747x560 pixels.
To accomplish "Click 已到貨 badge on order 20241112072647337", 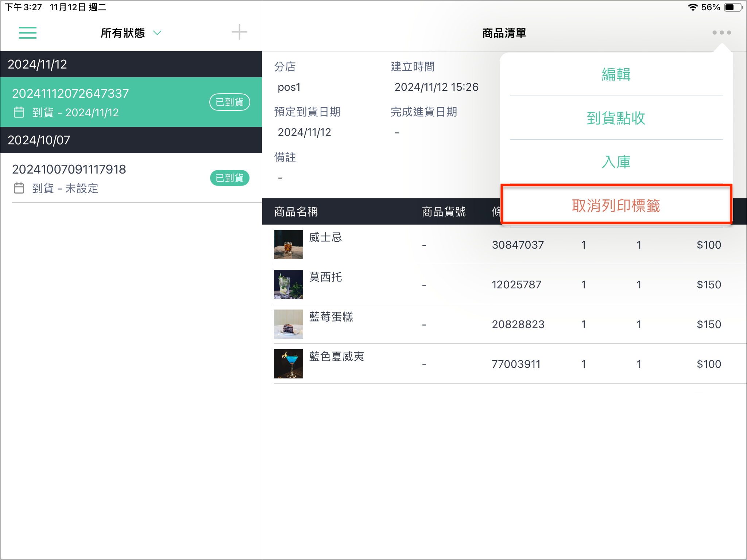I will (230, 102).
